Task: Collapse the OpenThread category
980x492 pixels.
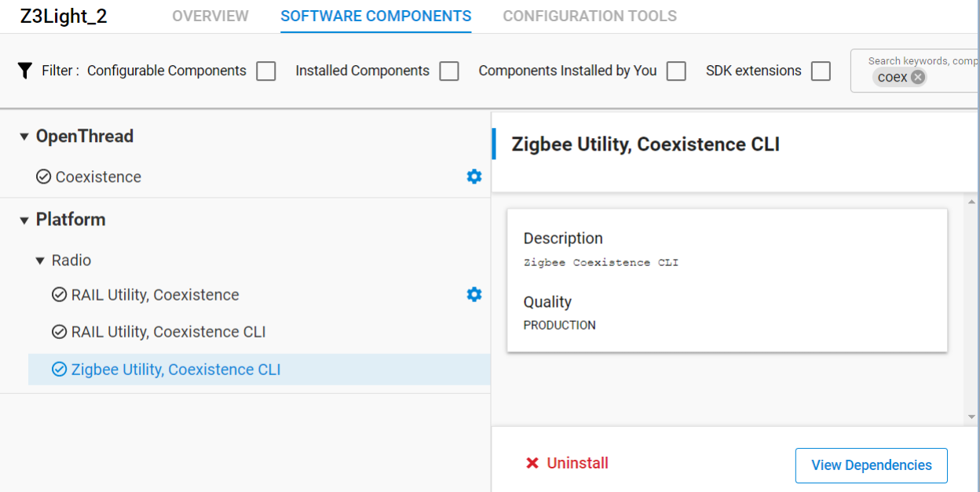Action: [24, 137]
